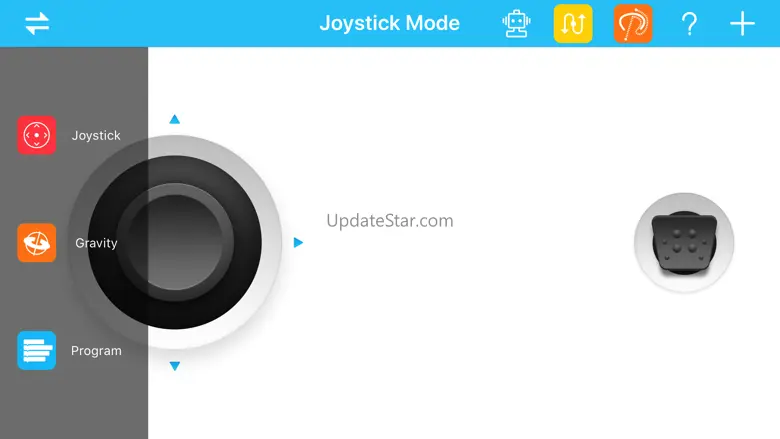Image resolution: width=780 pixels, height=439 pixels.
Task: Choose the Program label in sidebar
Action: tap(96, 351)
